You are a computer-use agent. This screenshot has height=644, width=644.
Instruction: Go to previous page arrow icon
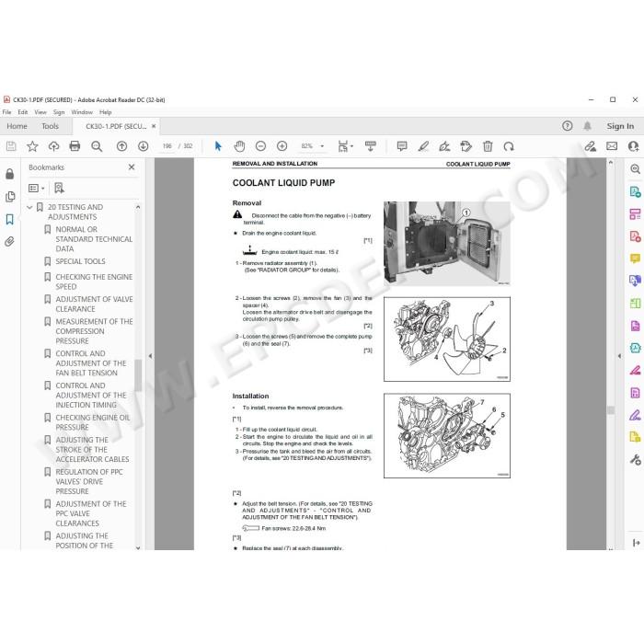click(122, 146)
